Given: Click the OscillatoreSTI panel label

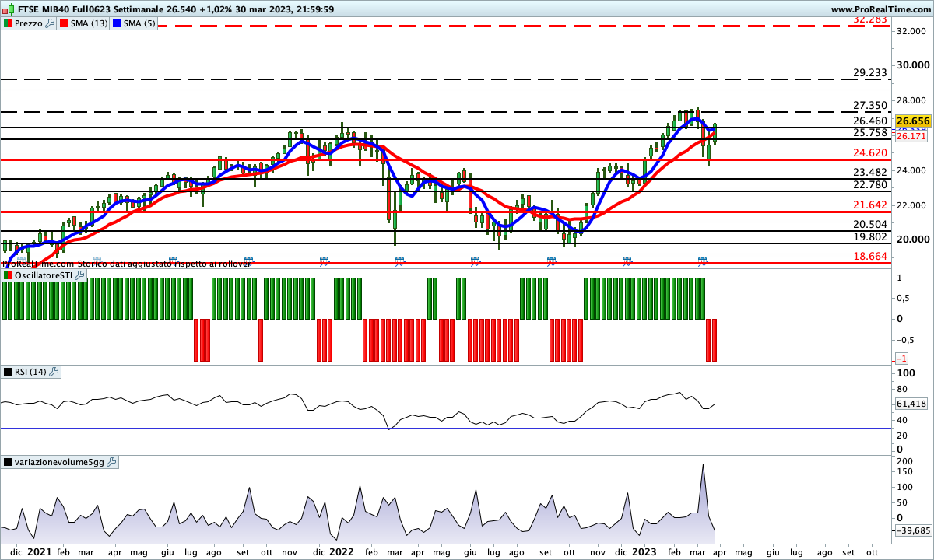Looking at the screenshot, I should click(42, 275).
